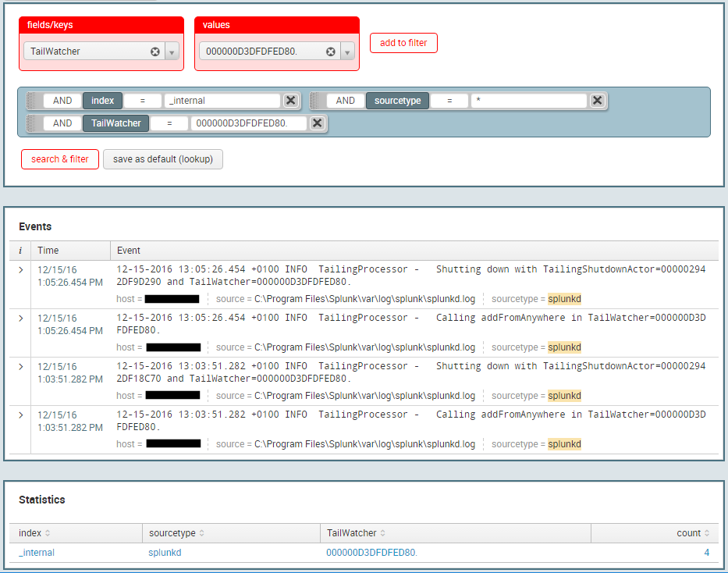Click the index field name chip
This screenshot has height=573, width=728.
[103, 100]
